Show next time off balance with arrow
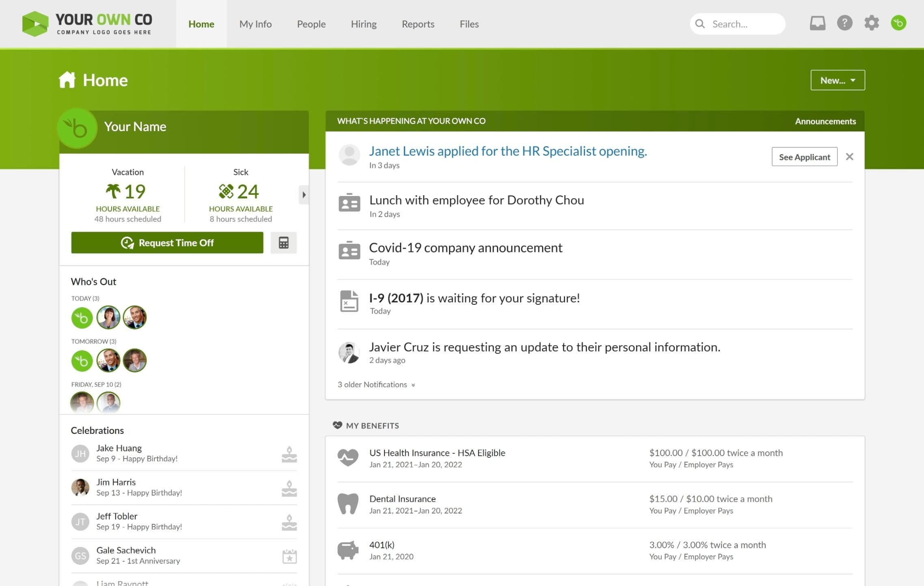This screenshot has height=586, width=924. 304,195
